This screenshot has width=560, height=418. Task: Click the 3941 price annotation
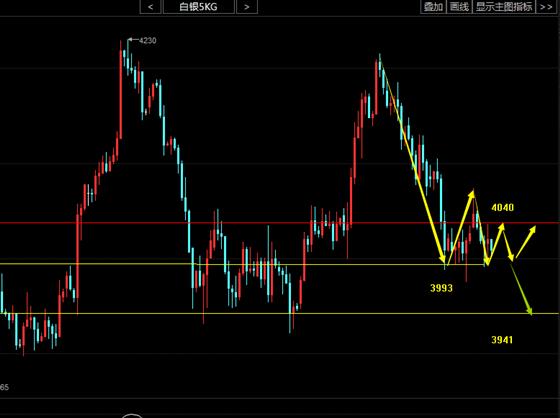(x=502, y=340)
